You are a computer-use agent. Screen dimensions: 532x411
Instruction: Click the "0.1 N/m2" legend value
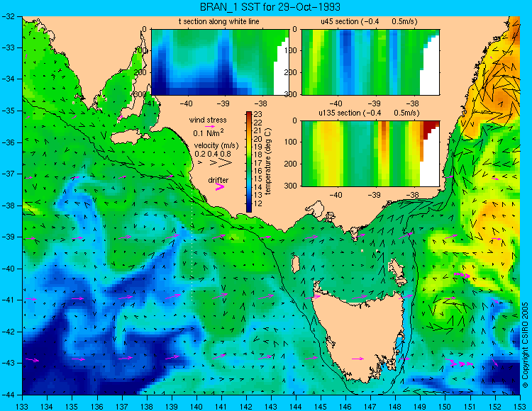(209, 133)
